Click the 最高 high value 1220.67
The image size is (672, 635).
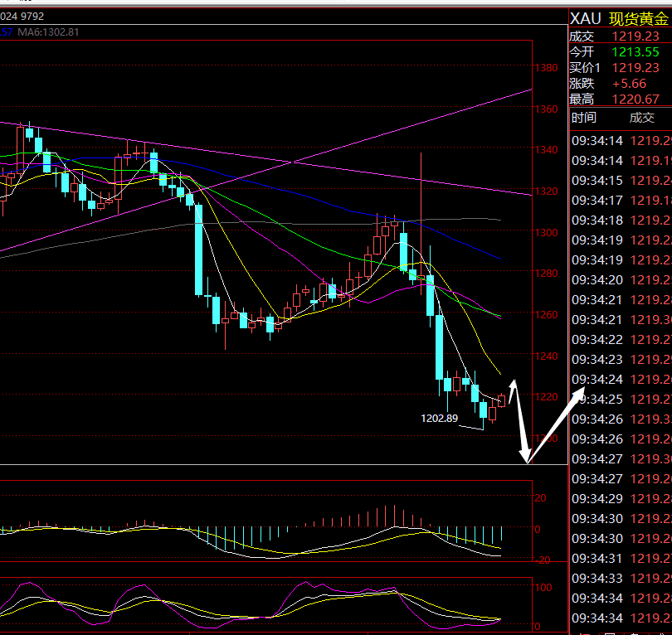pos(635,99)
